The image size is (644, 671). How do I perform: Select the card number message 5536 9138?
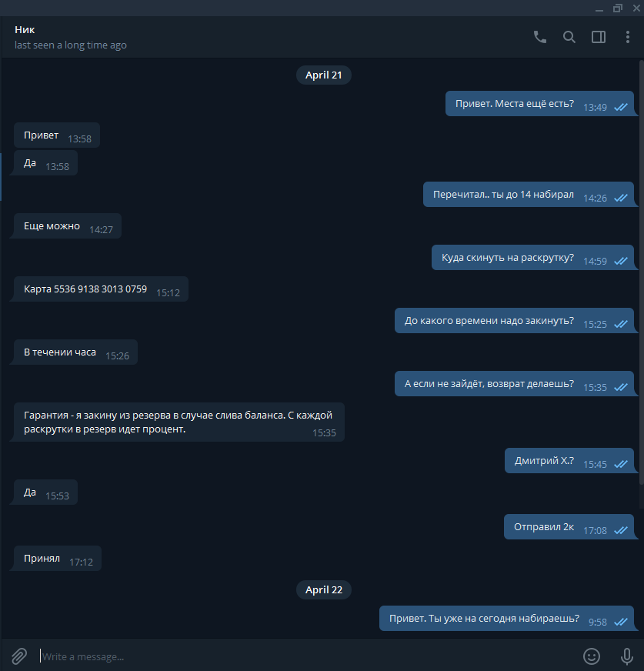(x=101, y=289)
